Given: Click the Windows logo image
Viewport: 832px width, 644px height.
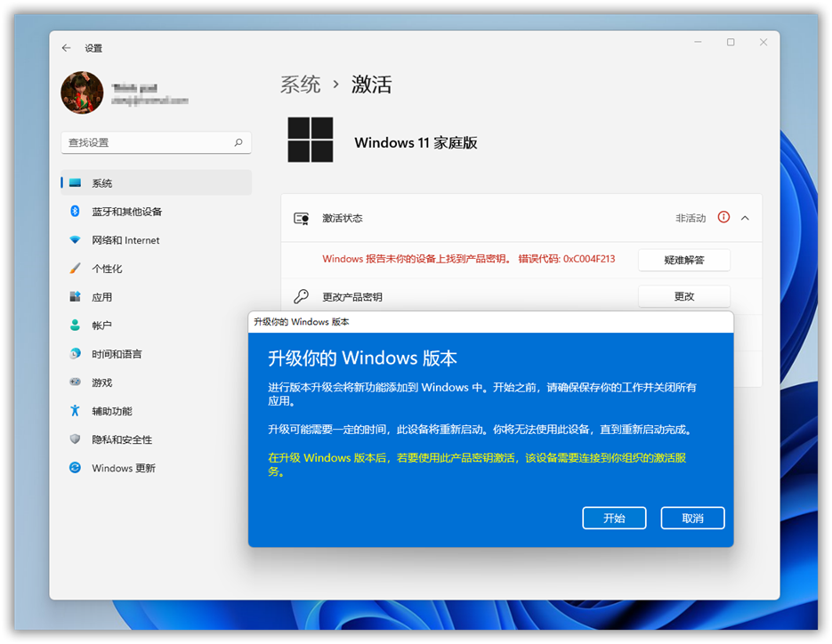Looking at the screenshot, I should (x=311, y=140).
